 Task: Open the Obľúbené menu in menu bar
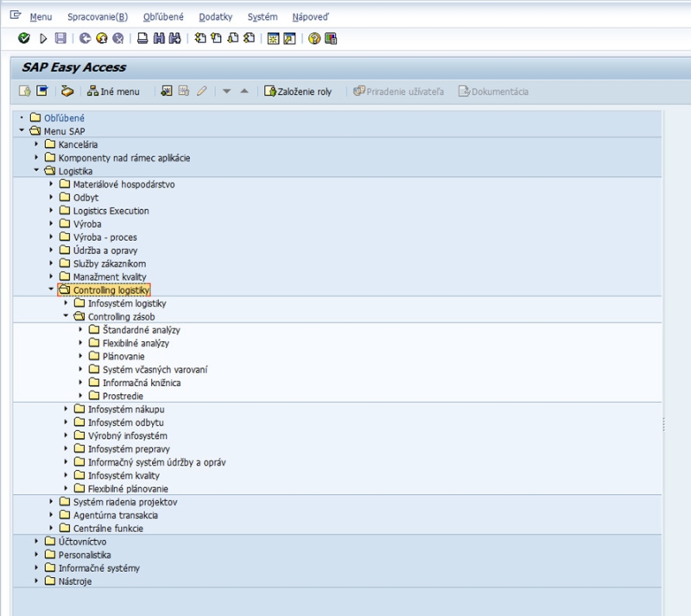pyautogui.click(x=163, y=16)
